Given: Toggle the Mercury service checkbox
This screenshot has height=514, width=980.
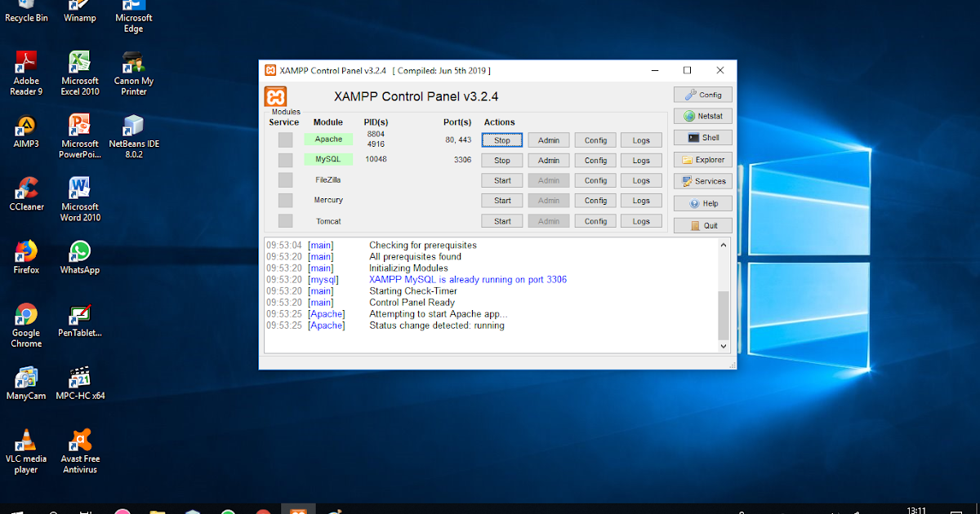Looking at the screenshot, I should (285, 200).
